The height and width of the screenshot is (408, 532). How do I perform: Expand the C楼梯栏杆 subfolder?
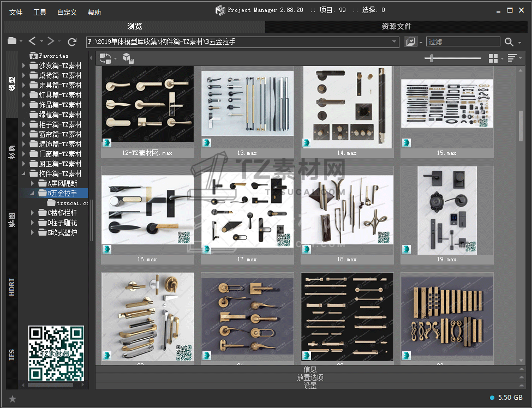(x=33, y=213)
